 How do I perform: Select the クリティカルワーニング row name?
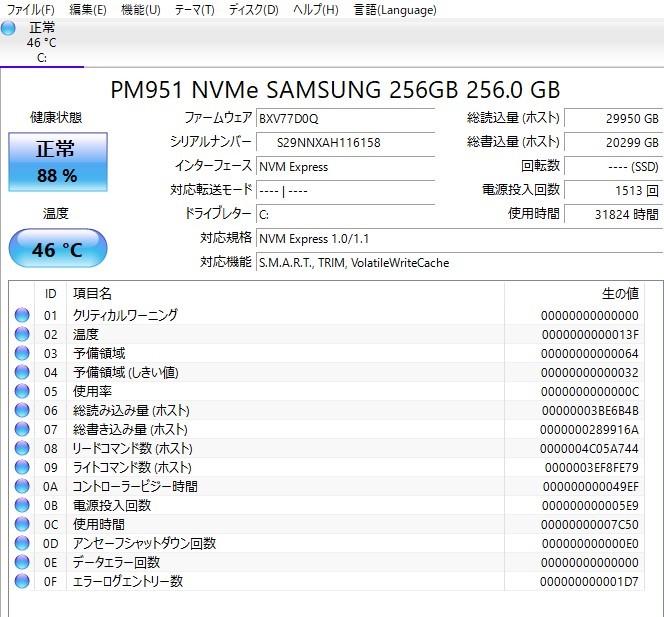(x=125, y=315)
